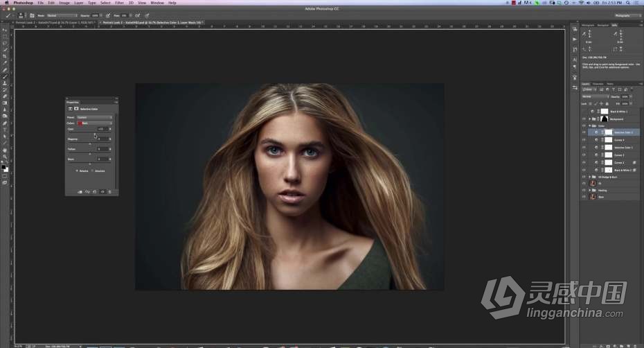Screen dimensions: 644x348
Task: Switch to the first document tab
Action: pos(55,23)
